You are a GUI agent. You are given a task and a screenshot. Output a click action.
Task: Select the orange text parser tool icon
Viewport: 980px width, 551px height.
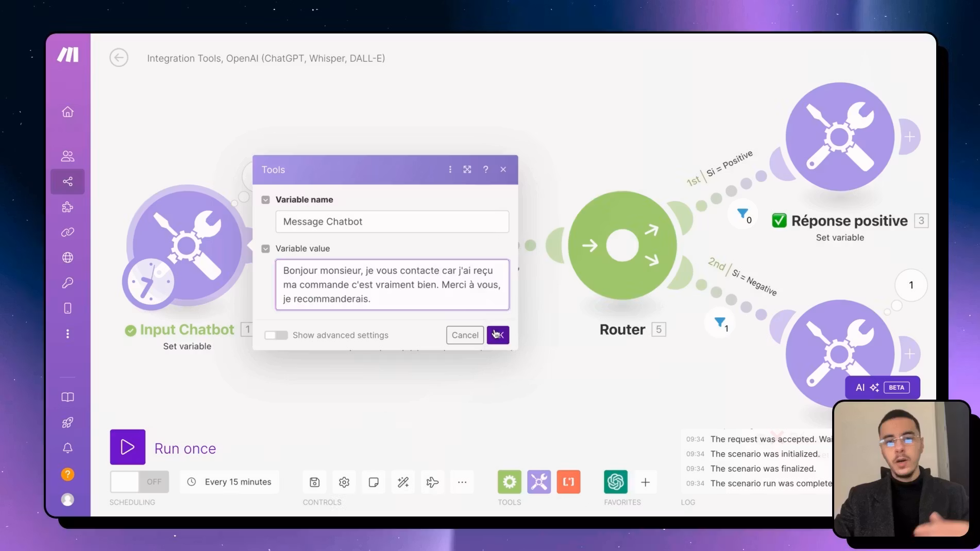[x=568, y=482]
